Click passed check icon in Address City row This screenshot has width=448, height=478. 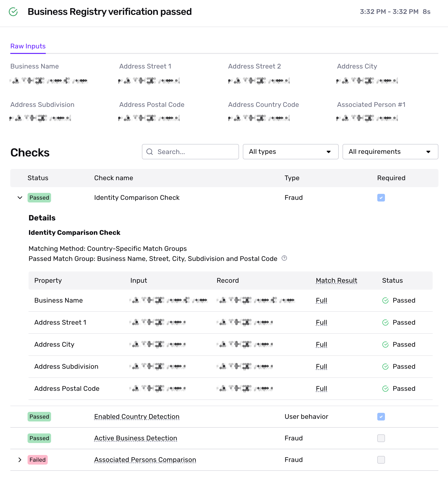385,345
